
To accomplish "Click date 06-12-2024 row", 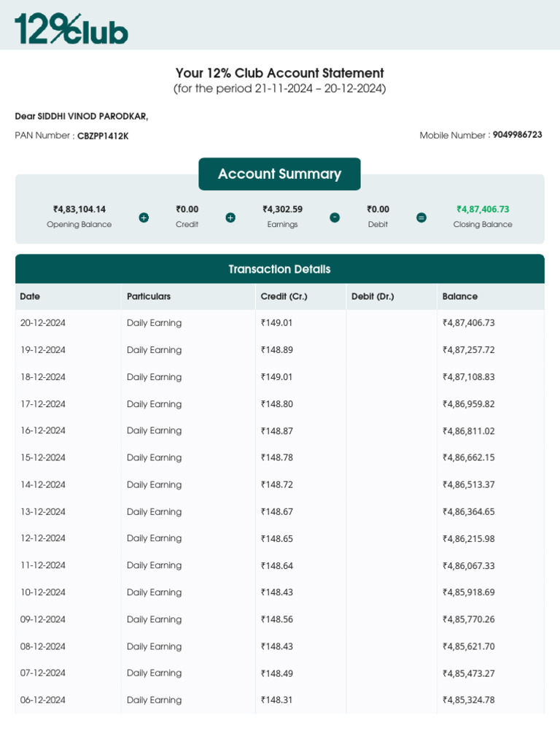I will coord(43,700).
